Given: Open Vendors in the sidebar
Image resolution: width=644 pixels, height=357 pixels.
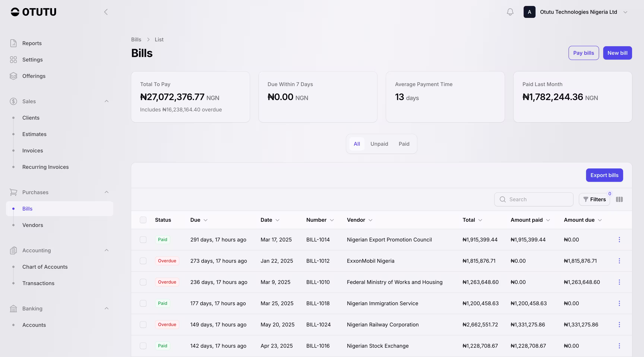Looking at the screenshot, I should point(33,225).
